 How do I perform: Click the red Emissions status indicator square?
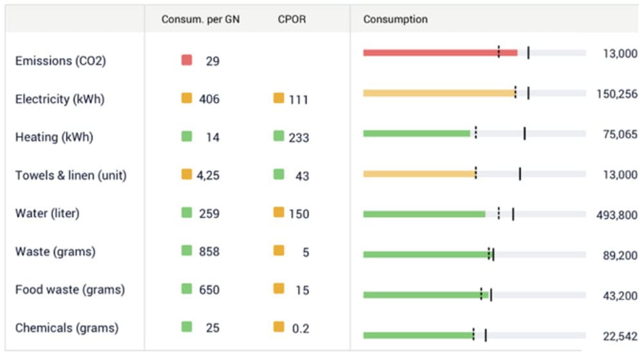click(187, 60)
